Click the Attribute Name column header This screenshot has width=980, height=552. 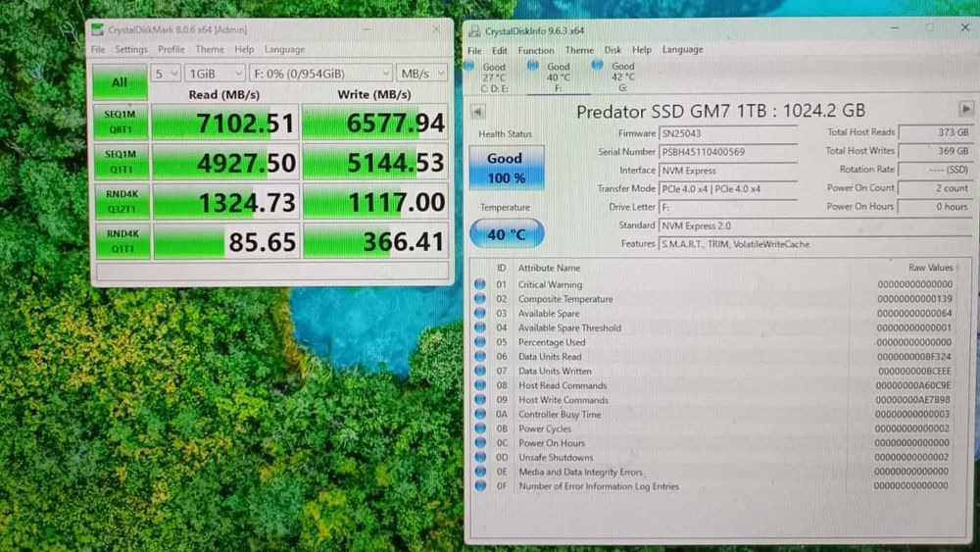549,268
